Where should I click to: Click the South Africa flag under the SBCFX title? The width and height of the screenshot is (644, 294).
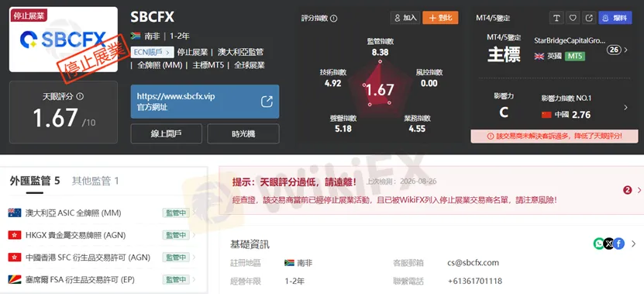click(x=136, y=36)
